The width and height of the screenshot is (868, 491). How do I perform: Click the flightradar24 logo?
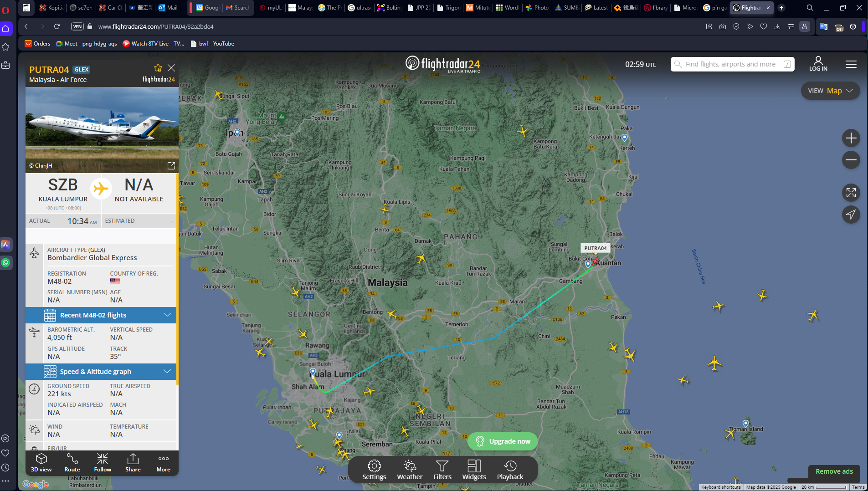point(442,64)
